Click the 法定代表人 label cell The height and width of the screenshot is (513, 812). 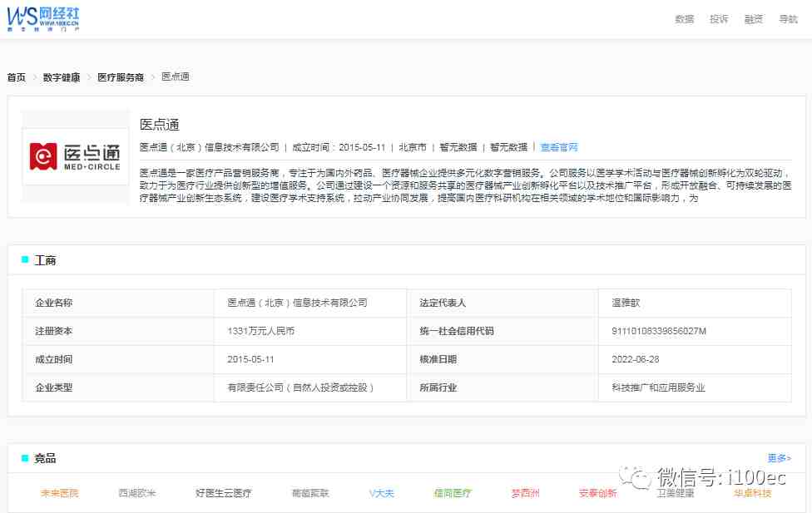(x=443, y=303)
